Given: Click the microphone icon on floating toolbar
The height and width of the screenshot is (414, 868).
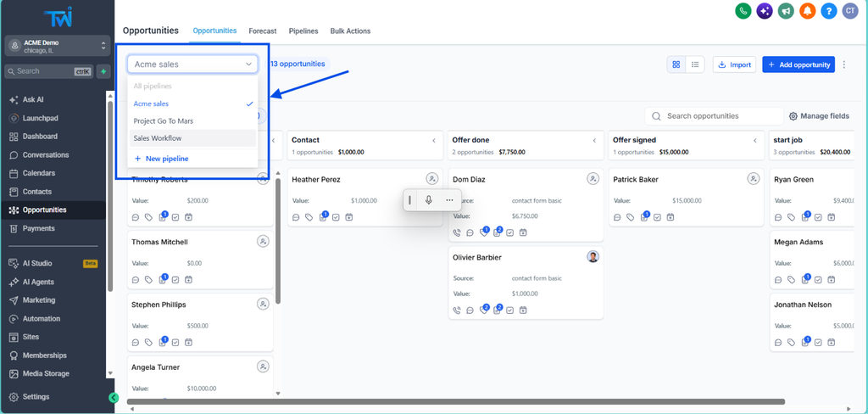Looking at the screenshot, I should (428, 200).
